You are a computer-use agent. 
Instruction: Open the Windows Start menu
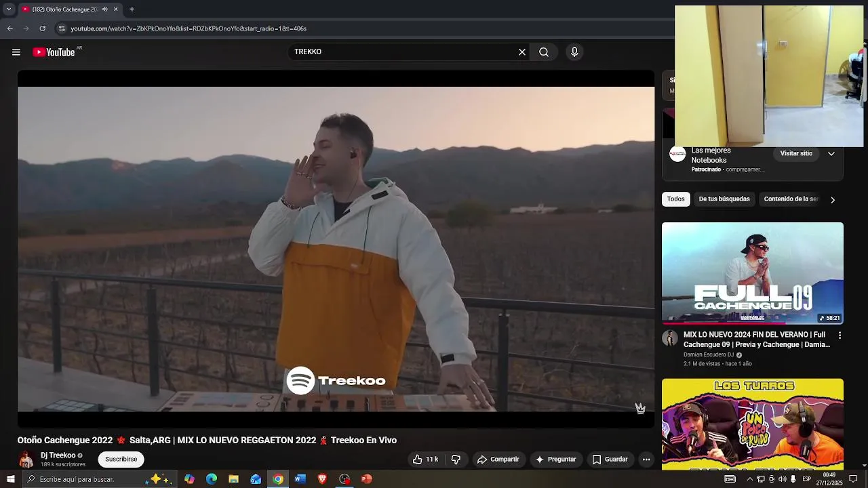pos(10,479)
